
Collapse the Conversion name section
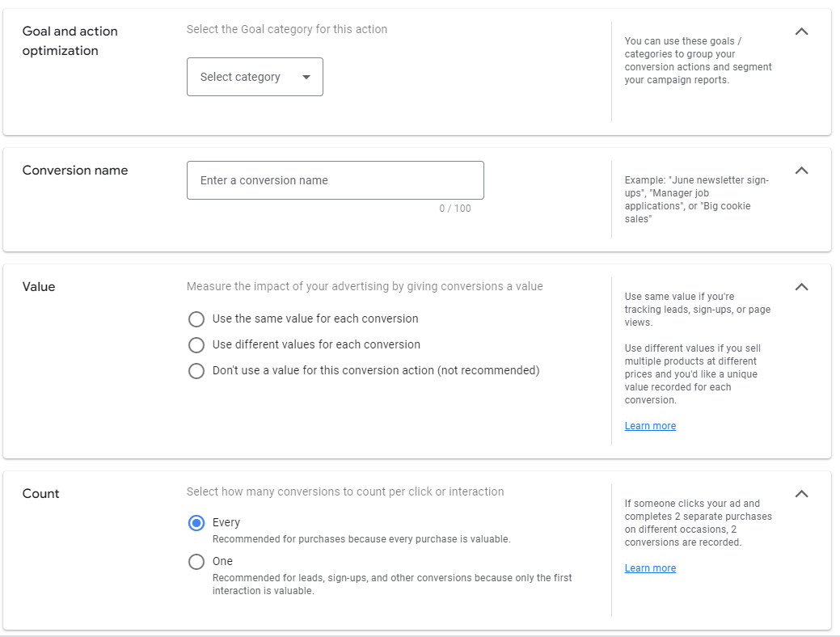click(x=801, y=171)
